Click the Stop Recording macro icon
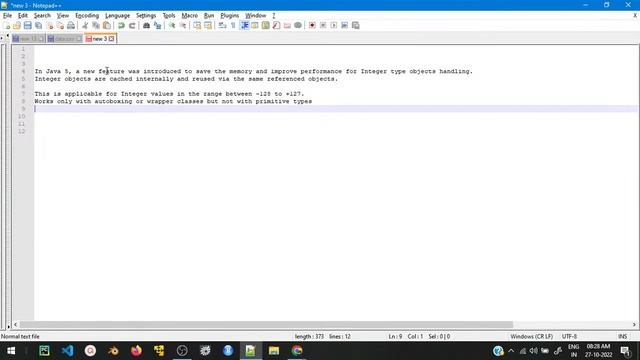This screenshot has height=360, width=640. pos(323,25)
